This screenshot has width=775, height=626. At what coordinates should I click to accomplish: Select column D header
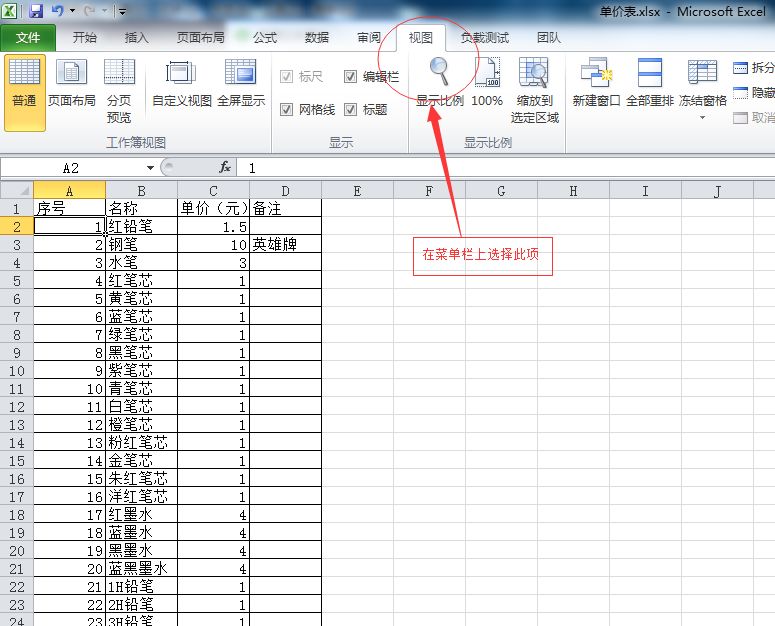(285, 190)
